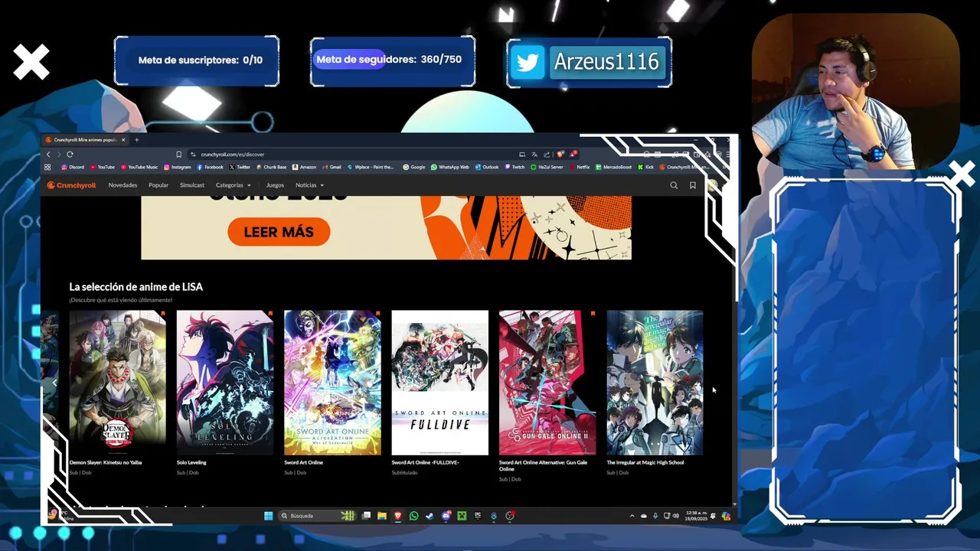Click the 'Solo Leveling' title link
Image resolution: width=980 pixels, height=551 pixels.
pyautogui.click(x=191, y=462)
